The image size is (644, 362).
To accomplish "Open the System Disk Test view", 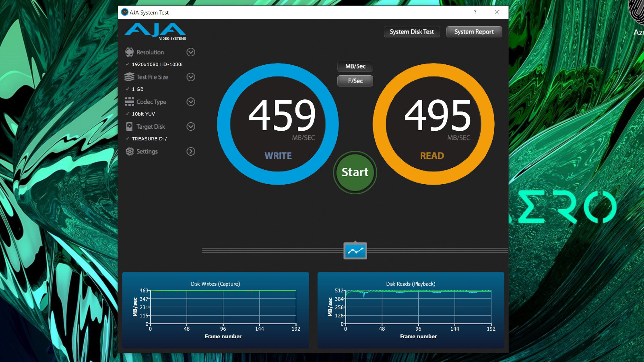I will (x=412, y=32).
